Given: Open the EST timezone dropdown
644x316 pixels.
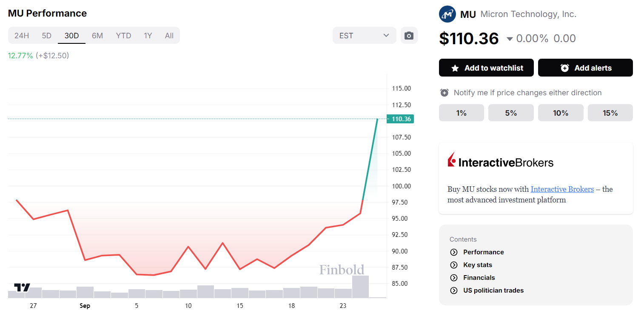Looking at the screenshot, I should pos(364,35).
